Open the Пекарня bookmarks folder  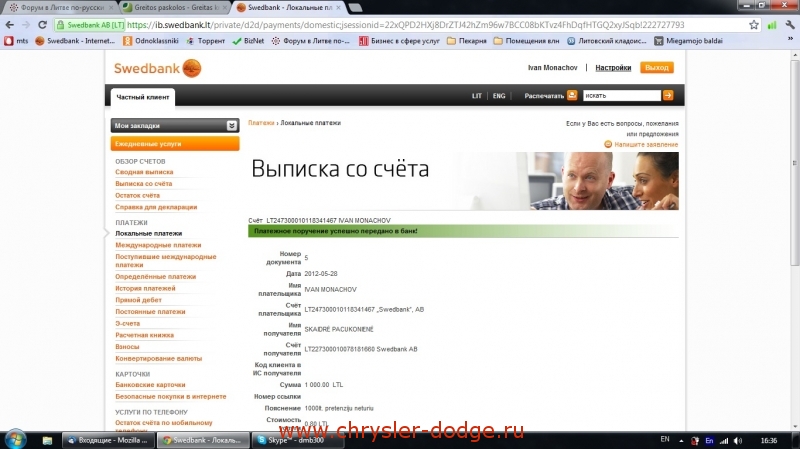pos(466,41)
